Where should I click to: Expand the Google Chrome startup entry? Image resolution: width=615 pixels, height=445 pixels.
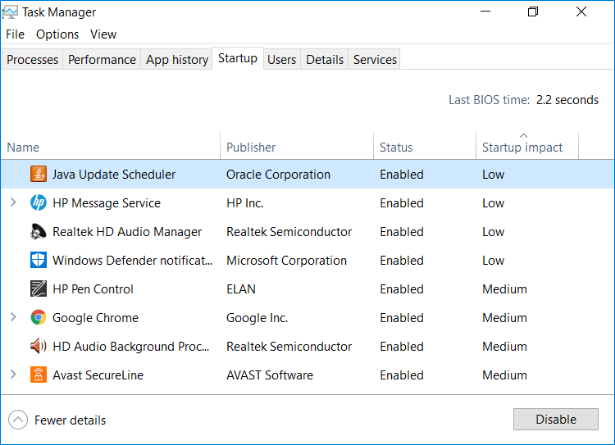point(13,318)
